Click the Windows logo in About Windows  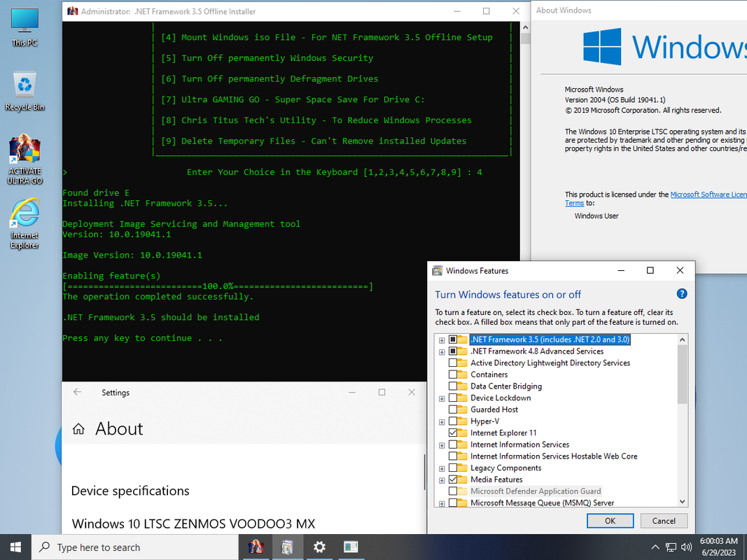tap(602, 47)
